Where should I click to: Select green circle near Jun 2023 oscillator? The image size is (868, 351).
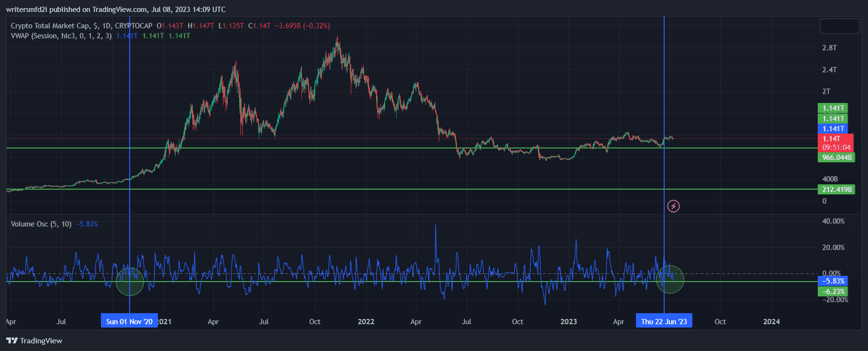(x=670, y=279)
